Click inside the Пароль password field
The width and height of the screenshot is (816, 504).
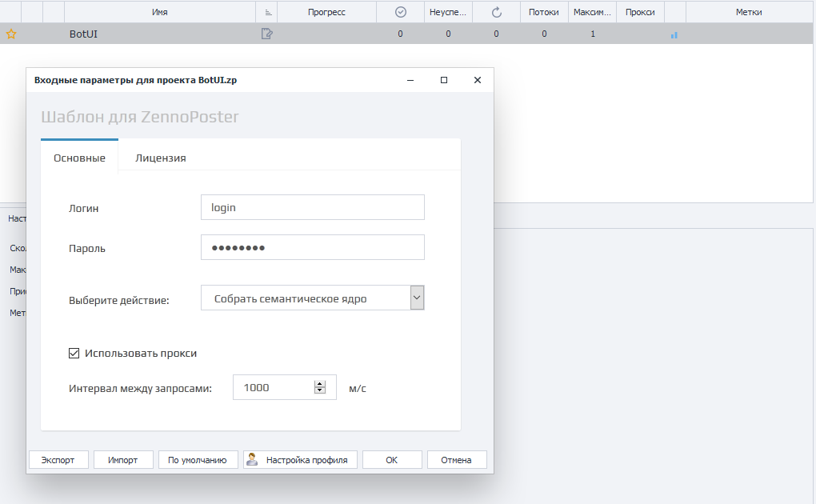click(312, 247)
